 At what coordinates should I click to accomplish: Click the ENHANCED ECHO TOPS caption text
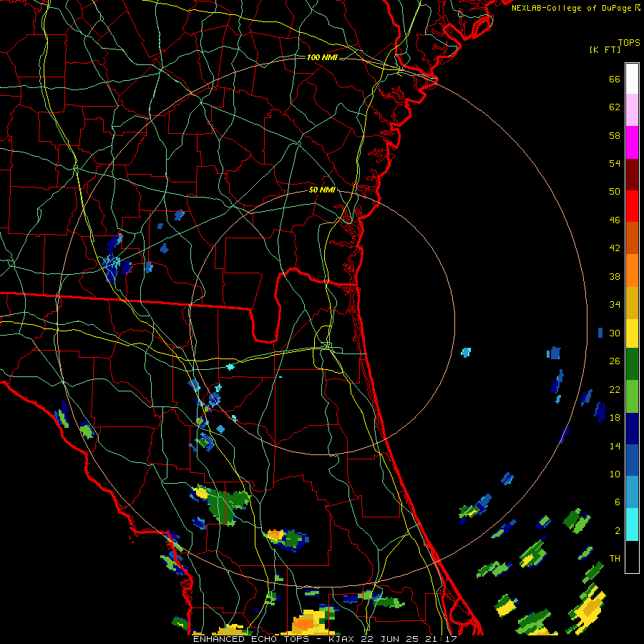[x=250, y=639]
